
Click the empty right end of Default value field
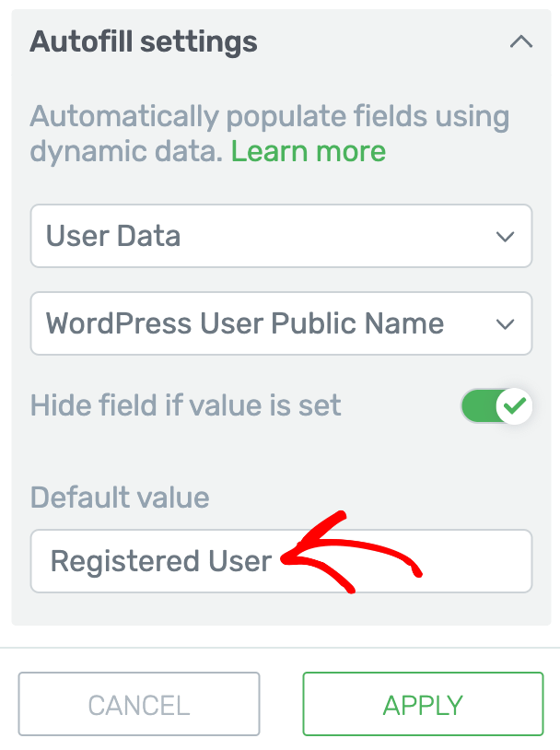[x=478, y=561]
